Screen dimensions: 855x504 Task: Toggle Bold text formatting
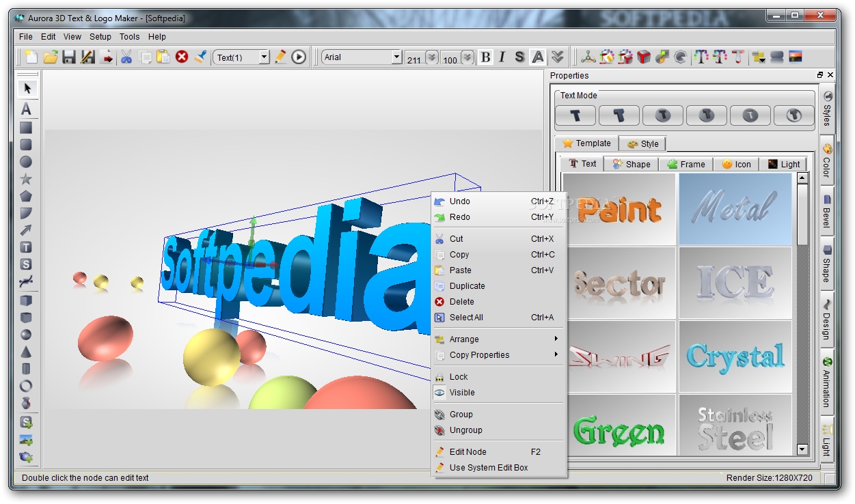coord(485,57)
